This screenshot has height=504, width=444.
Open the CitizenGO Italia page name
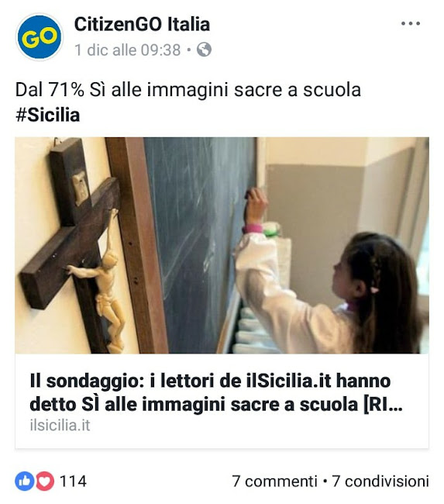pos(142,25)
